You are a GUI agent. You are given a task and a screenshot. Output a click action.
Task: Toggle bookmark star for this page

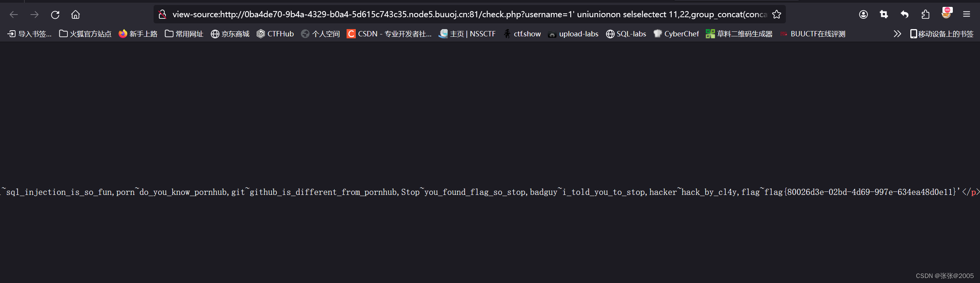777,14
